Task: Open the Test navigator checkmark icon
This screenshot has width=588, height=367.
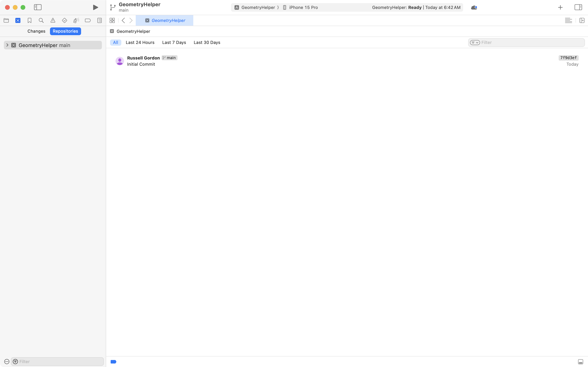Action: [x=64, y=20]
